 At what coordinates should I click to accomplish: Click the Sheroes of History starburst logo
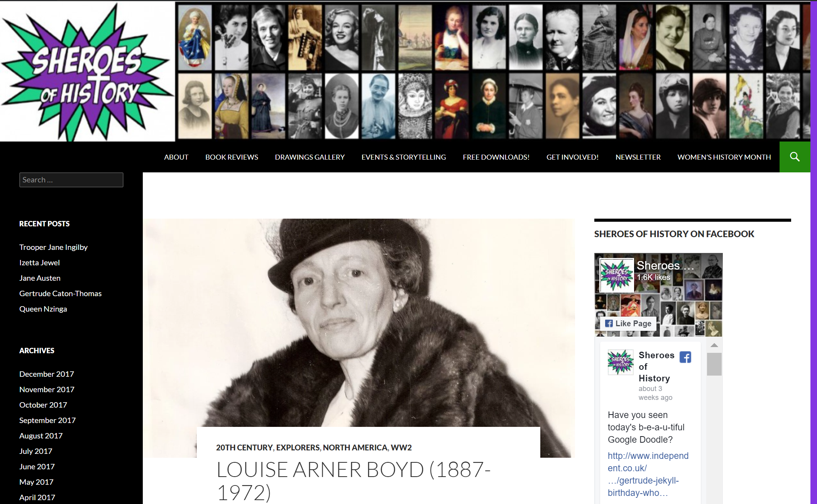point(87,72)
